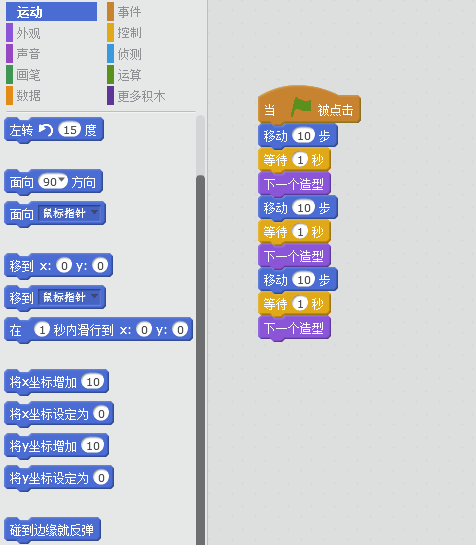The height and width of the screenshot is (545, 476).
Task: Click steps value in second 移动 10 步 script block
Action: click(x=304, y=208)
